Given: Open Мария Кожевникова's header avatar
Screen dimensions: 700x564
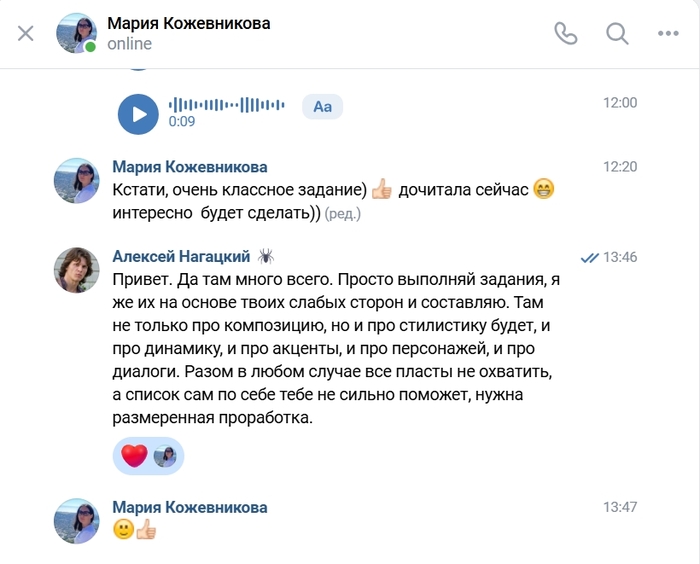Looking at the screenshot, I should pos(77,33).
